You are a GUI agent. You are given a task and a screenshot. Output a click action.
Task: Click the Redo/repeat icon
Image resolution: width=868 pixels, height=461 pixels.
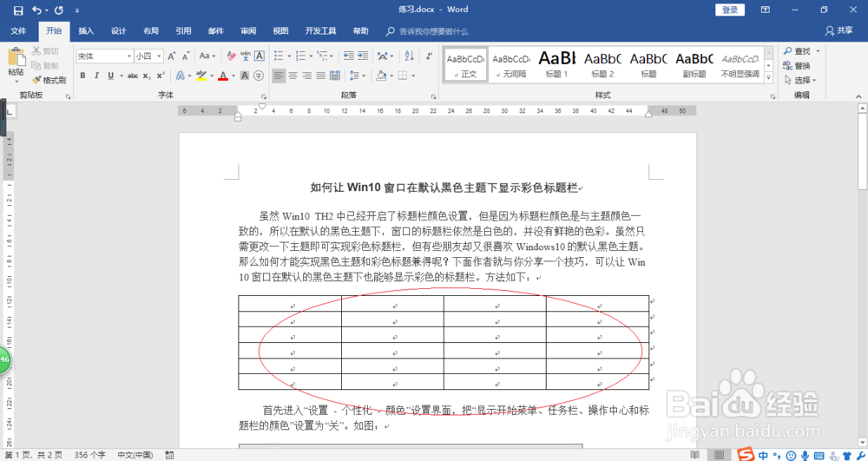[x=59, y=10]
